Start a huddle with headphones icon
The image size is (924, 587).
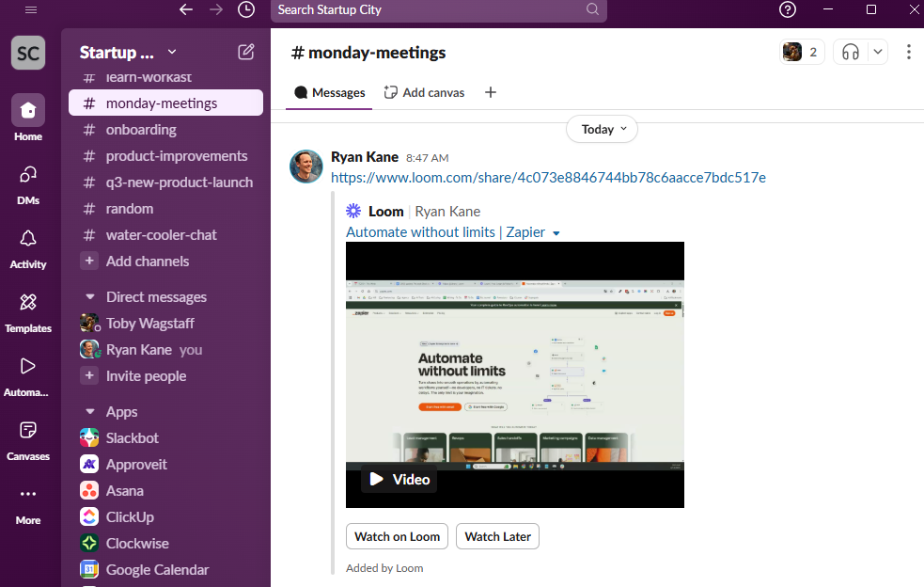coord(851,52)
